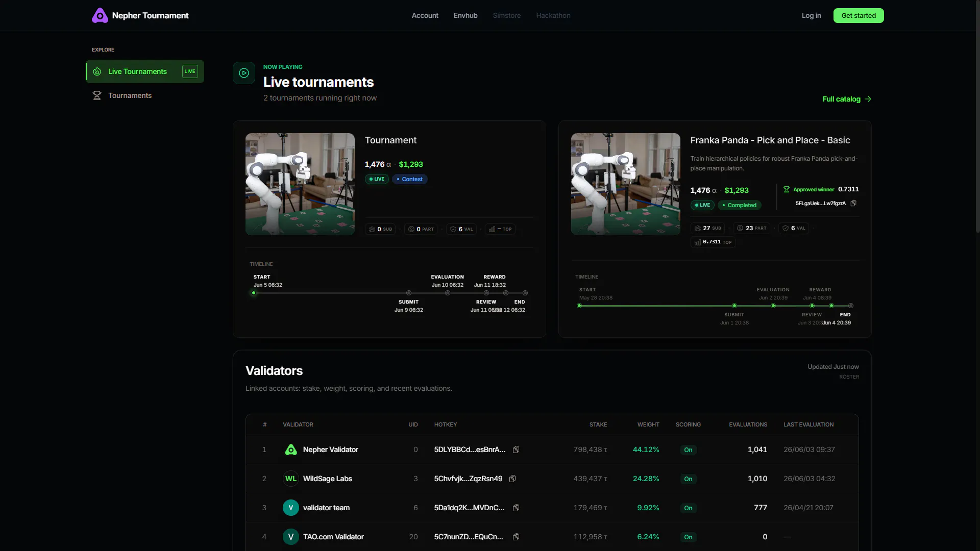
Task: Click the Nepher Tournament logo icon
Action: point(100,15)
